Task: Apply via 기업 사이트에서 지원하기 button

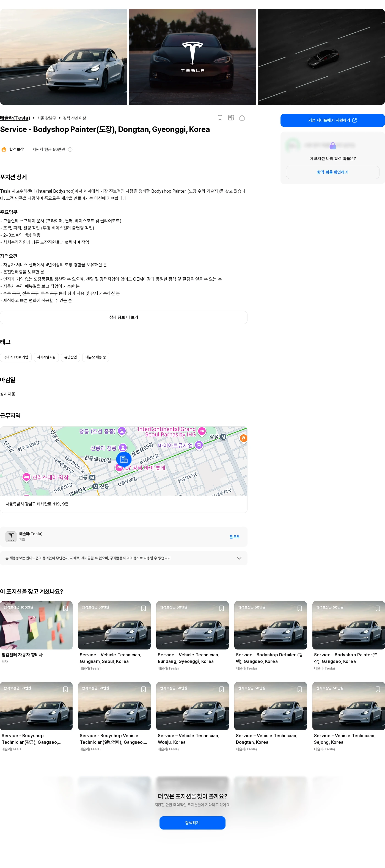Action: tap(333, 120)
